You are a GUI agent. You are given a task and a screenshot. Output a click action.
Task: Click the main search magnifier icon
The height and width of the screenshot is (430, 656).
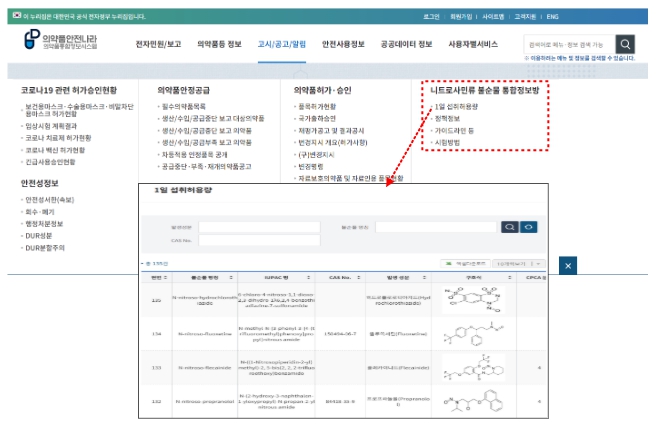point(625,44)
